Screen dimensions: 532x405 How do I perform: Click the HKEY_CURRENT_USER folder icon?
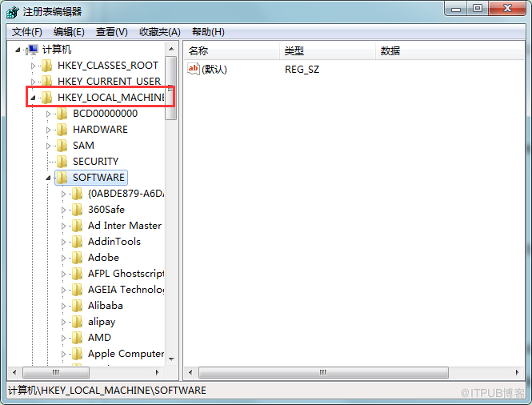pyautogui.click(x=46, y=81)
